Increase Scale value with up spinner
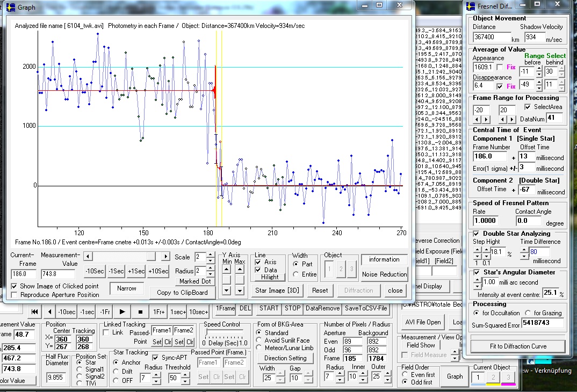 pos(210,254)
